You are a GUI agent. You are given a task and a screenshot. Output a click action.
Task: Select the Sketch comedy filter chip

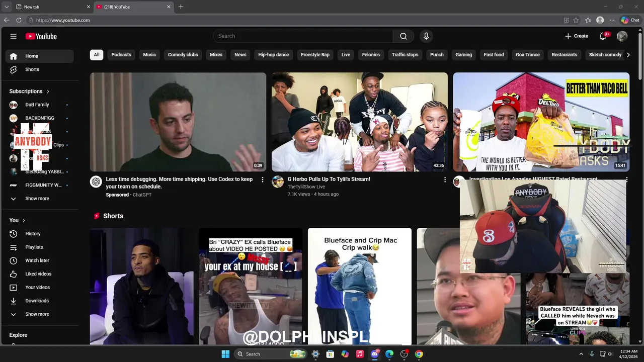605,55
